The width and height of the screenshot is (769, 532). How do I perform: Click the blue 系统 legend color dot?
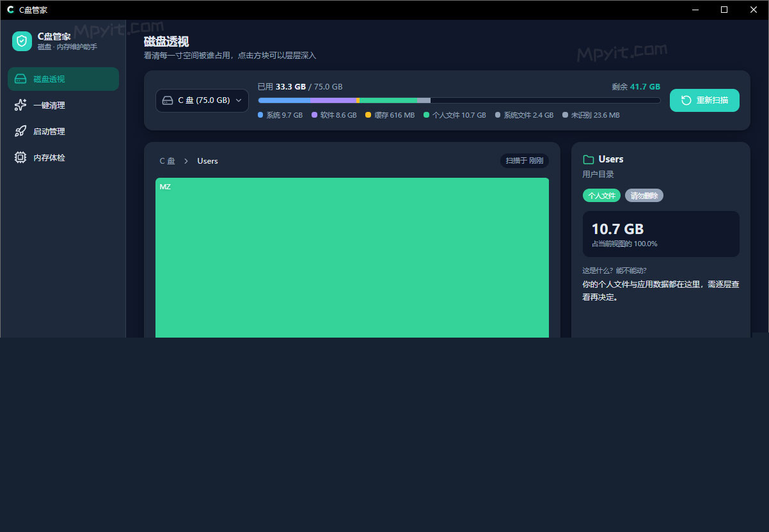click(260, 115)
